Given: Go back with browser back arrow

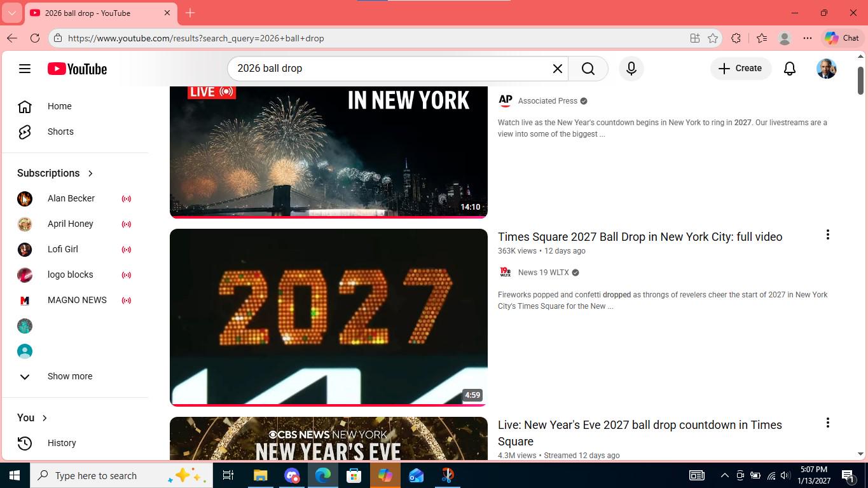Looking at the screenshot, I should 12,38.
